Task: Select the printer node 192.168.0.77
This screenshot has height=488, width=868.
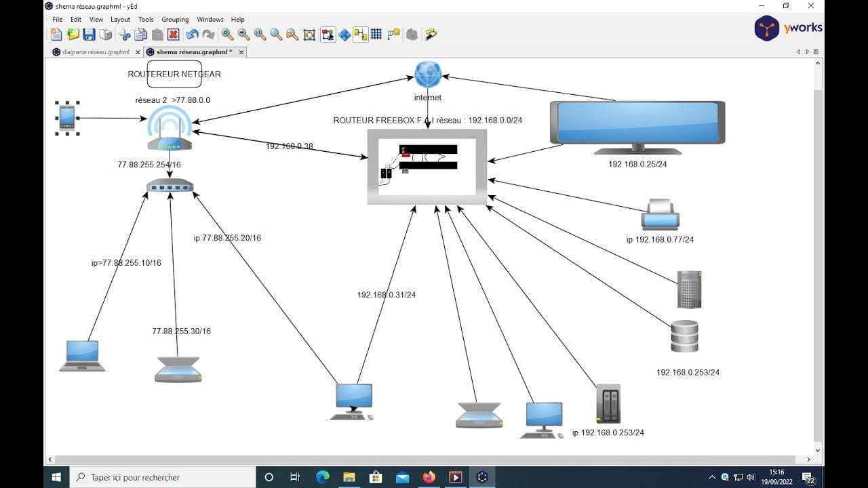Action: pyautogui.click(x=660, y=215)
